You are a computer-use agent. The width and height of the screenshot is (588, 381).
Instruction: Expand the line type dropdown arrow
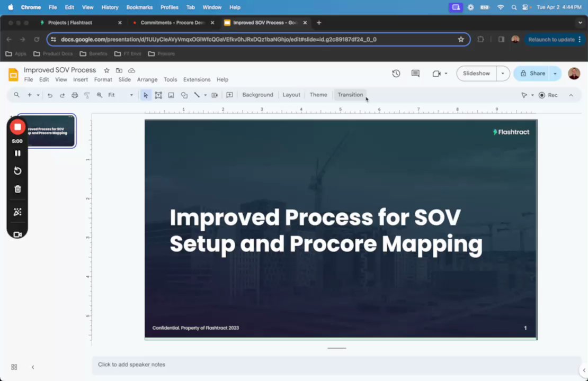tap(205, 95)
